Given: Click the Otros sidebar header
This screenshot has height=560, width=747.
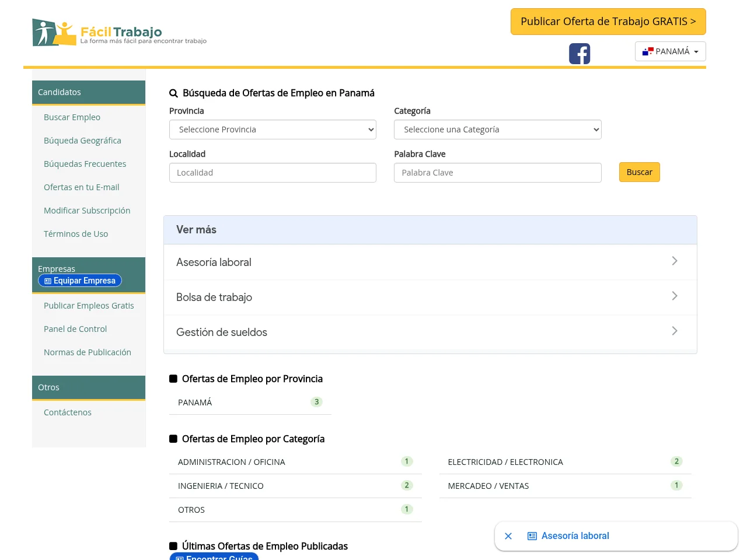Looking at the screenshot, I should pyautogui.click(x=89, y=387).
